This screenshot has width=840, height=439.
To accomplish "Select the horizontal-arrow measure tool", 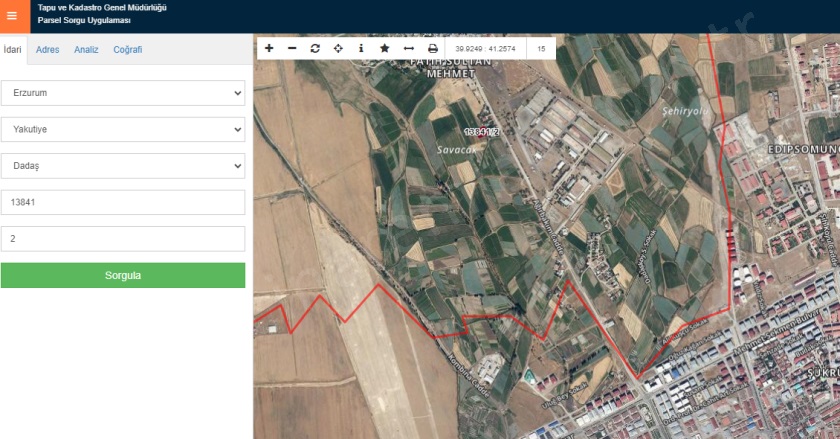I will click(408, 48).
